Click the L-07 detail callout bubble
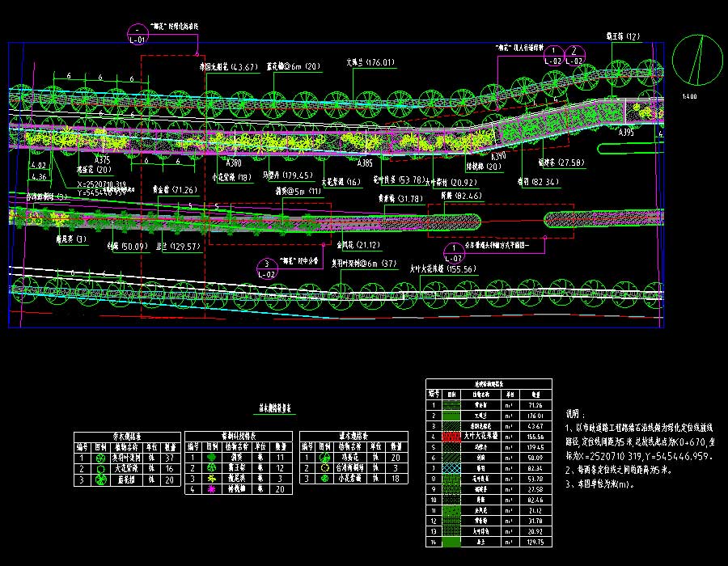Screen dimensions: 728x566 coord(454,253)
